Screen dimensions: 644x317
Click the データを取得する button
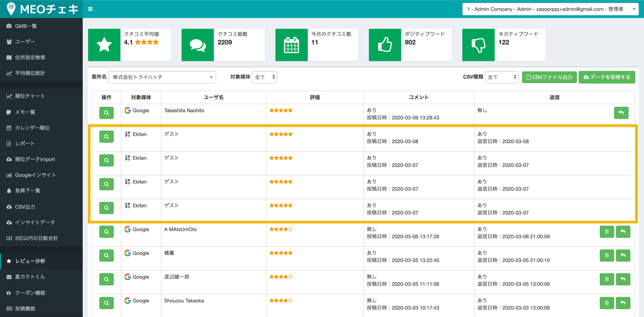(607, 77)
